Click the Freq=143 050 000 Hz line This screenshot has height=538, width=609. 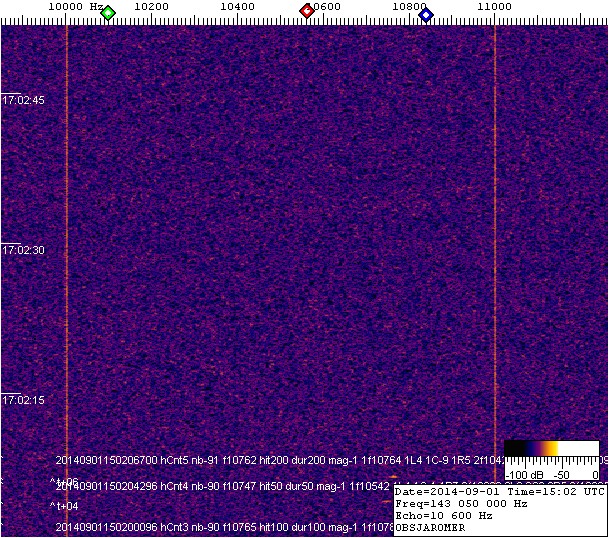tap(461, 504)
